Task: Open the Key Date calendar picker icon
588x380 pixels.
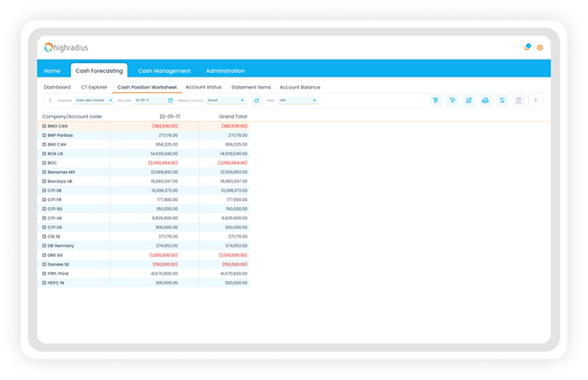Action: [x=170, y=101]
